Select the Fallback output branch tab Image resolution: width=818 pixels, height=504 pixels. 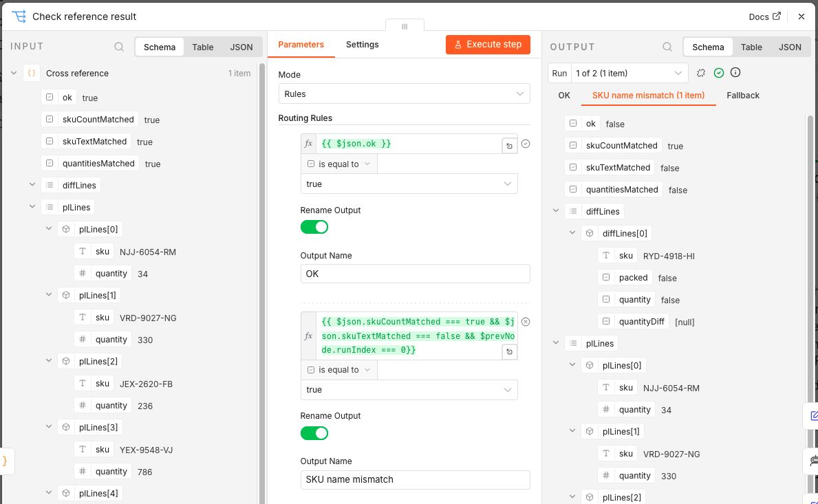point(743,96)
